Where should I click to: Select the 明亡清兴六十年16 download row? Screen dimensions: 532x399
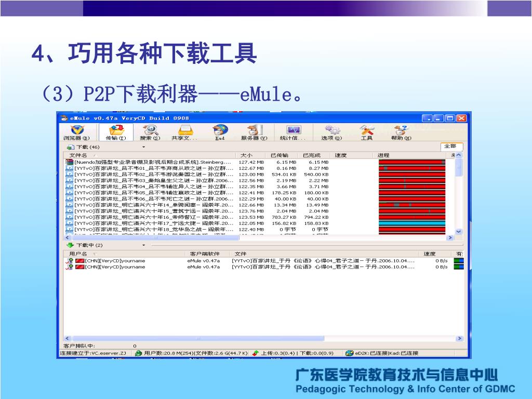pyautogui.click(x=255, y=217)
